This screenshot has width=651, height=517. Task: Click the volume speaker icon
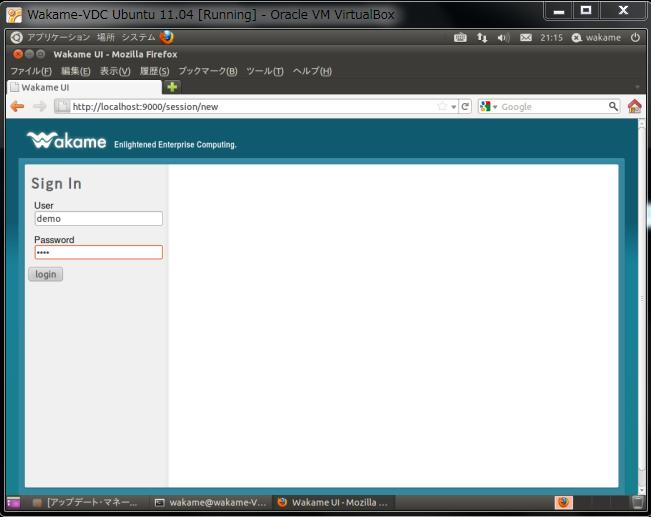[503, 38]
